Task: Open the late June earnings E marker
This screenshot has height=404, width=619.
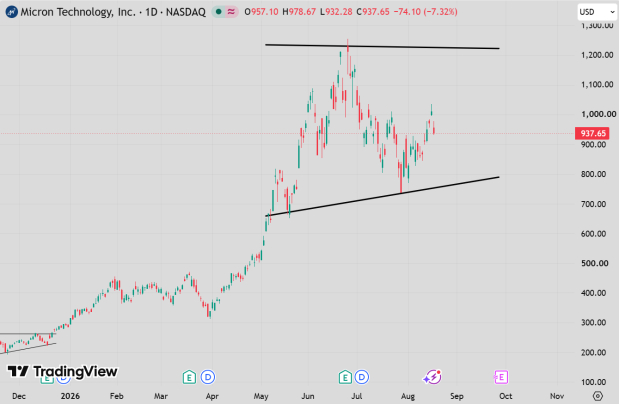Action: 345,378
